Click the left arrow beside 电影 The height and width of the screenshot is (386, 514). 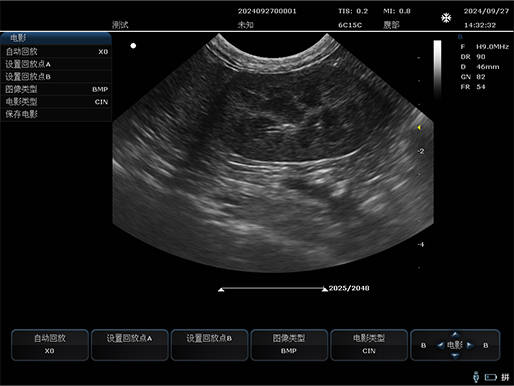440,345
